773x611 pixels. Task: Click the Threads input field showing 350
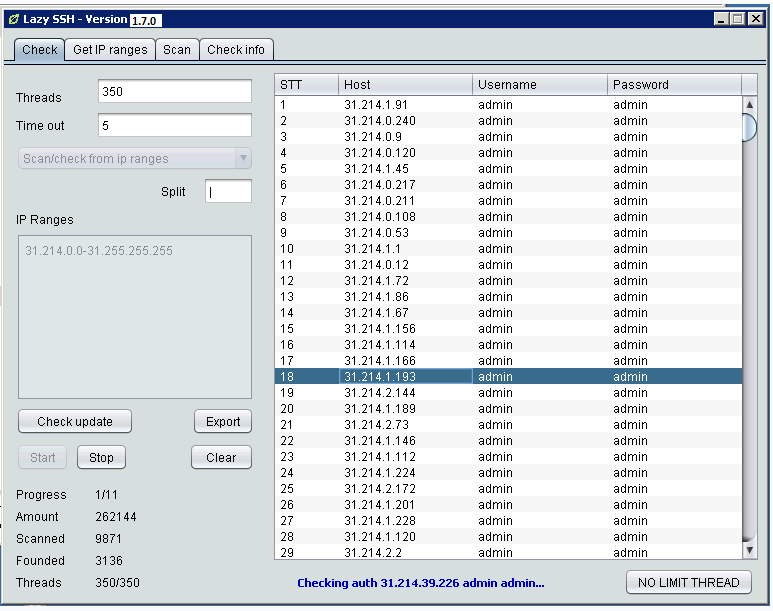[175, 91]
